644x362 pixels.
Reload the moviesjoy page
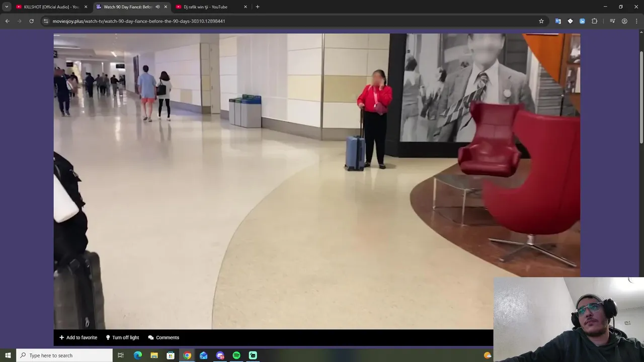(x=32, y=21)
